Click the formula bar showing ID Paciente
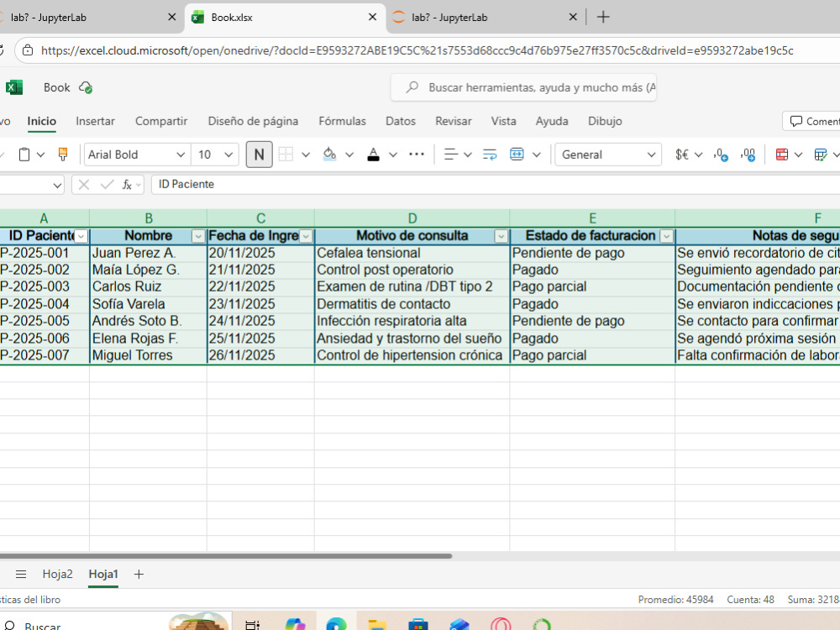 pos(496,185)
